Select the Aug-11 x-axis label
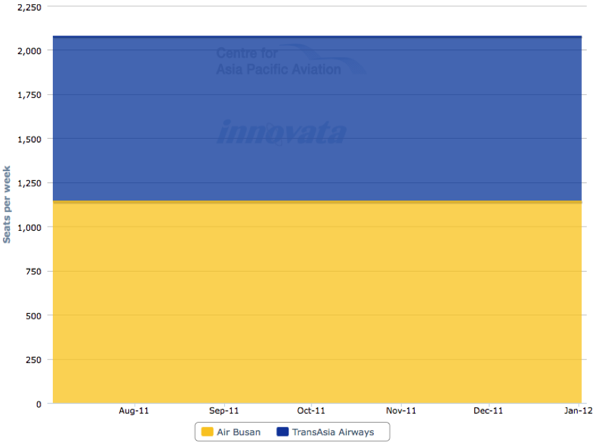Viewport: 600px width, 445px height. [x=134, y=411]
